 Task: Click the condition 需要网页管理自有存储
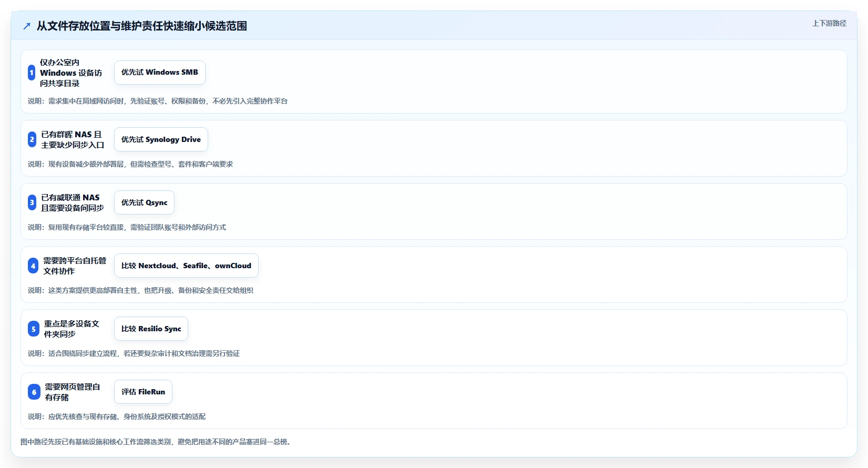coord(73,392)
